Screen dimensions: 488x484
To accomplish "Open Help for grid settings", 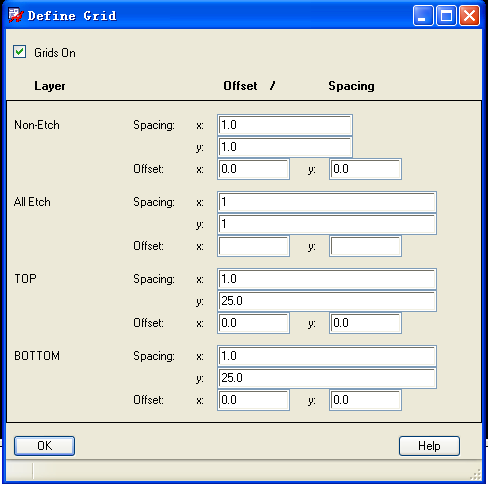I will (x=429, y=446).
